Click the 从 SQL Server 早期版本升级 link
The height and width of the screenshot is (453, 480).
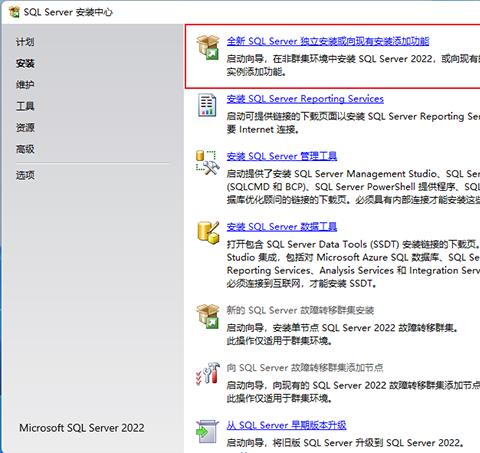pos(286,425)
